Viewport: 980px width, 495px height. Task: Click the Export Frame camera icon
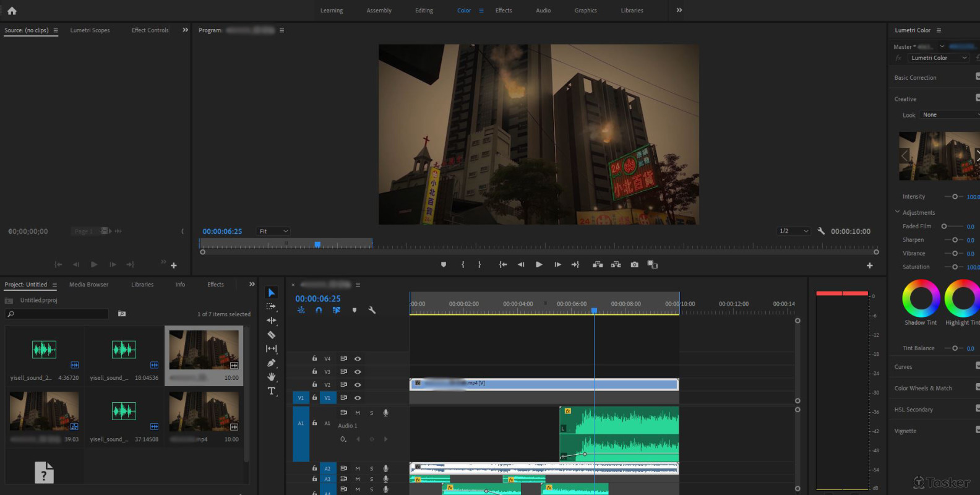(634, 265)
